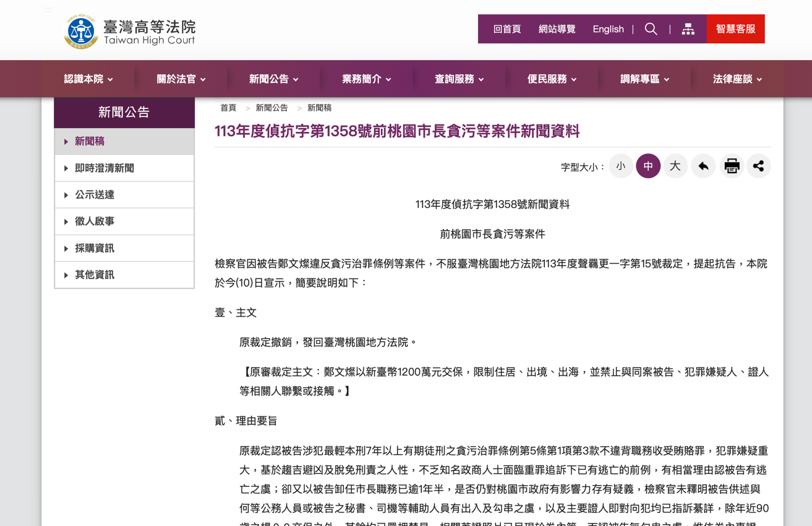Click the 首頁 breadcrumb link

[x=228, y=107]
